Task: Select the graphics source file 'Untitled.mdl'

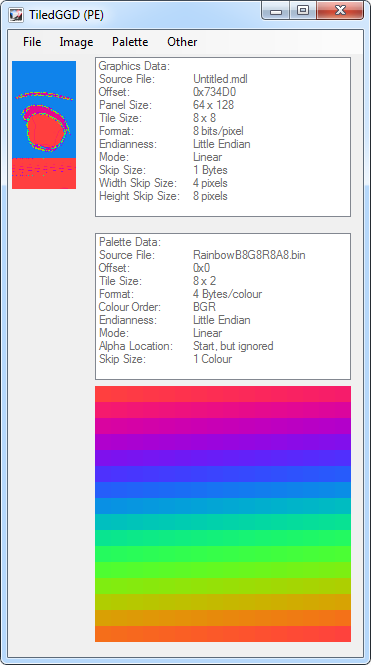Action: click(220, 79)
